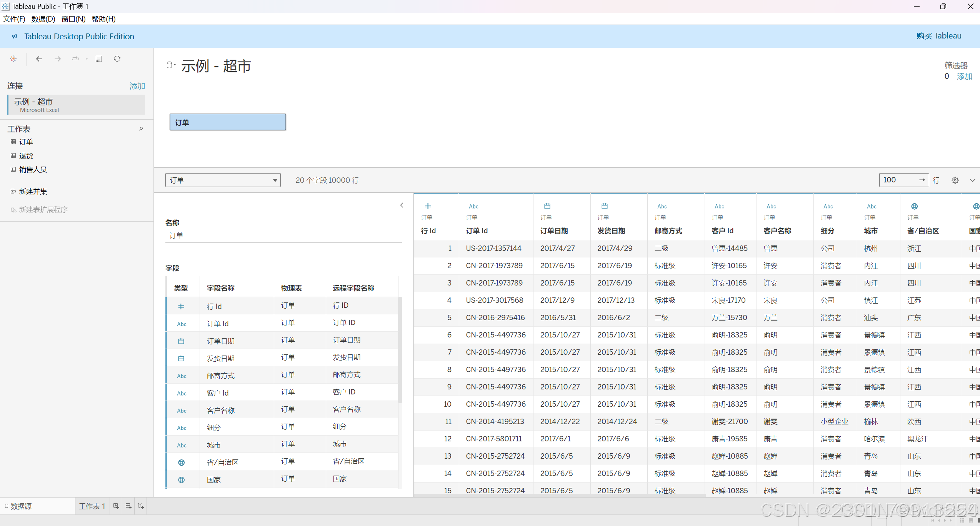Click the search magnifier in the 工作表 panel

[x=141, y=129]
